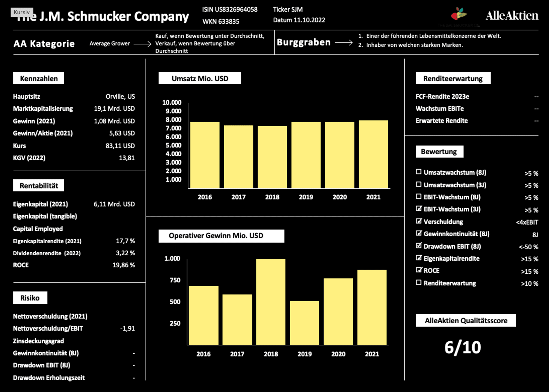The image size is (549, 392).
Task: Click the 2017 bar in Operativer Gewinn chart
Action: coord(237,320)
